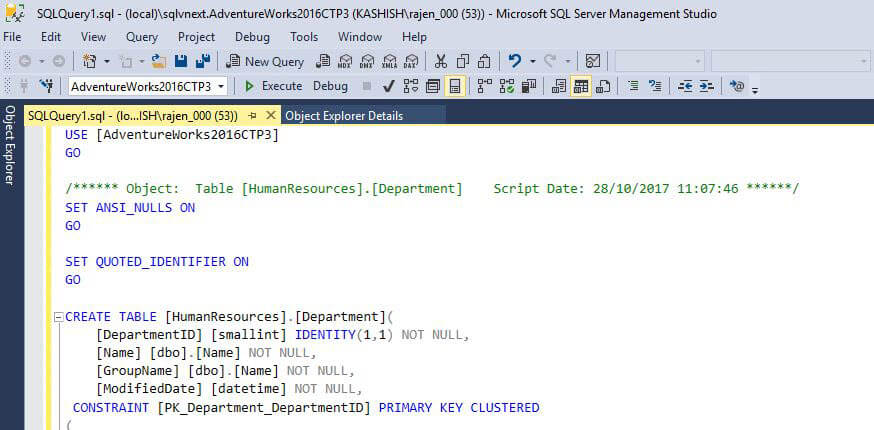
Task: Close the SQLQuery1.sql tab
Action: 271,115
